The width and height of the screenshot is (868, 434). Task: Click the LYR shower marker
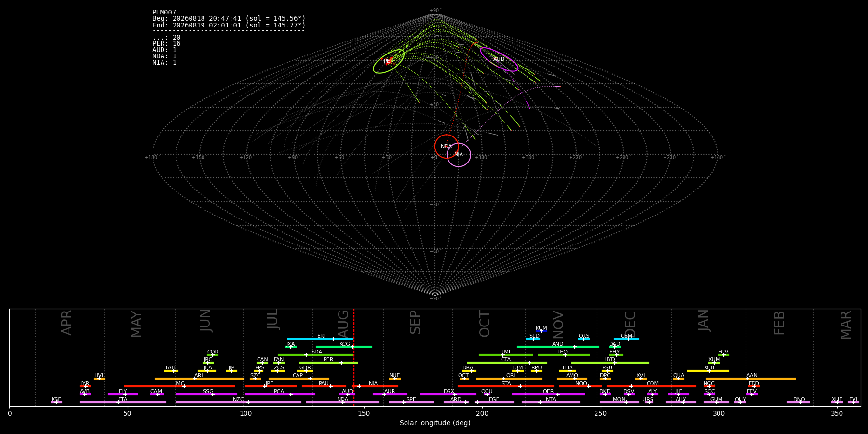(x=85, y=386)
